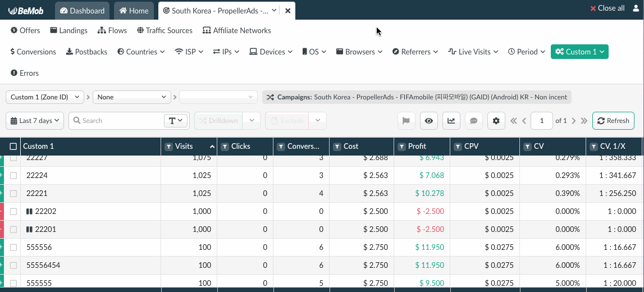This screenshot has width=644, height=292.
Task: Open the None second grouping select
Action: [132, 97]
